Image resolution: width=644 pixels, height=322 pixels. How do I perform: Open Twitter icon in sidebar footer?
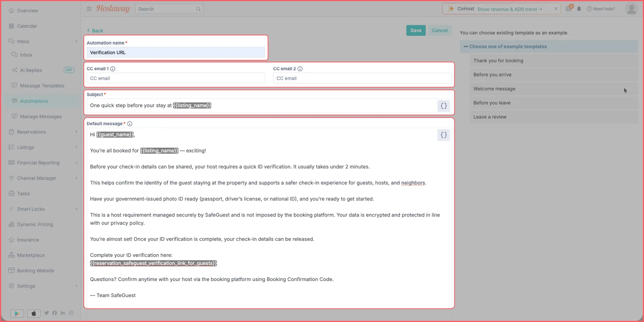click(x=46, y=313)
